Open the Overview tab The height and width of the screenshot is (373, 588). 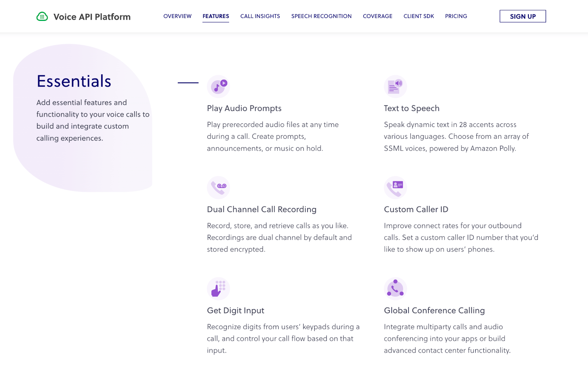177,16
